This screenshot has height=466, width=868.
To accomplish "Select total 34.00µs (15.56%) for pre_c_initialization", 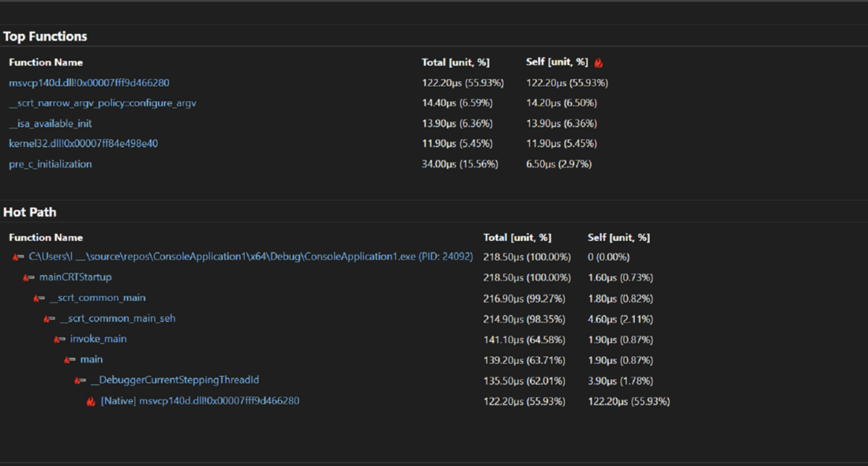I will click(x=460, y=164).
